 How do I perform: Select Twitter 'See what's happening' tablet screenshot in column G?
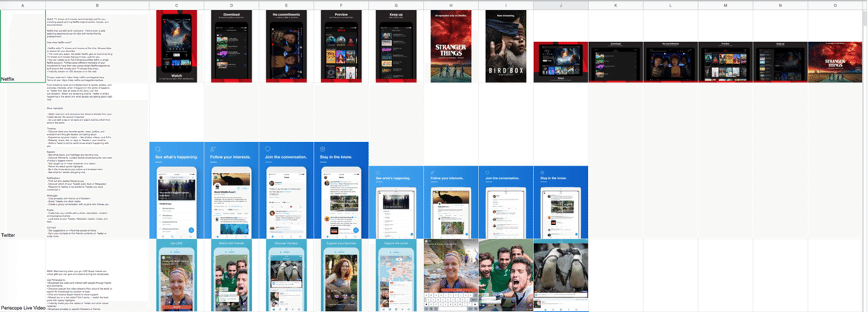[396, 202]
